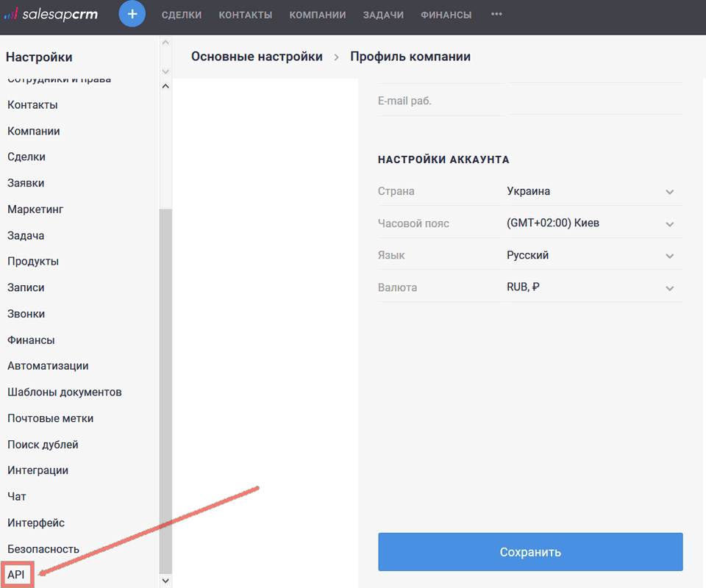Viewport: 706px width, 588px height.
Task: Open the Часовой пояс timezone dropdown
Action: [x=669, y=223]
